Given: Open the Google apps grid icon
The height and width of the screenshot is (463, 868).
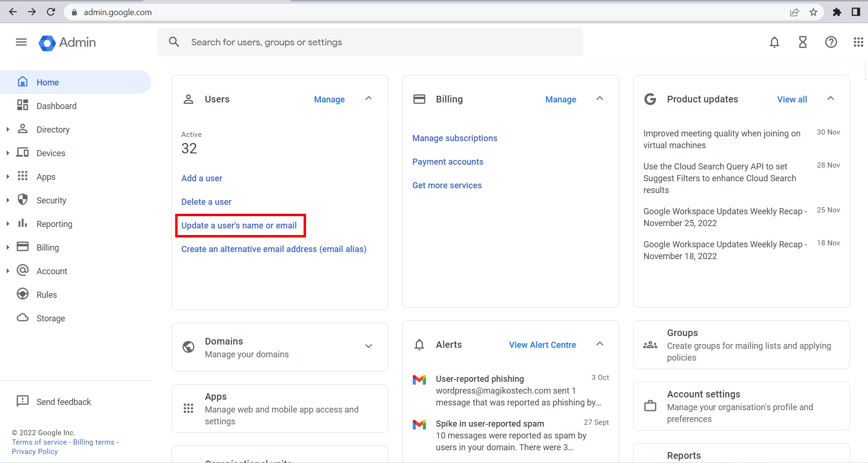Looking at the screenshot, I should pyautogui.click(x=859, y=42).
